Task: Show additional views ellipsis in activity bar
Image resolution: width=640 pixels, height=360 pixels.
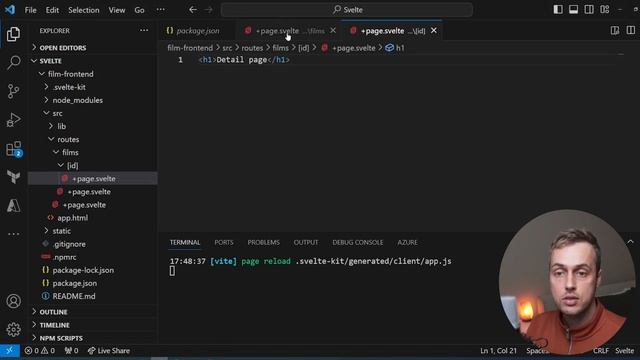Action: click(x=13, y=234)
